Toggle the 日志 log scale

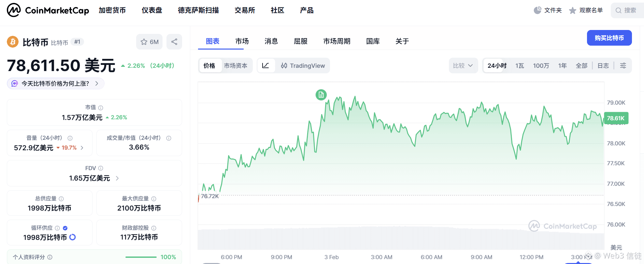click(x=603, y=66)
